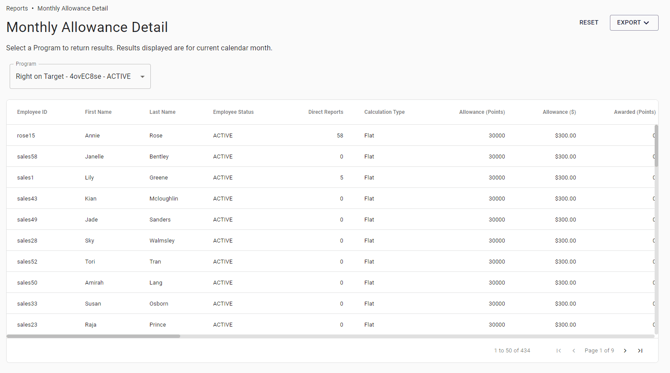670x373 pixels.
Task: Click last name Greene
Action: pos(159,177)
